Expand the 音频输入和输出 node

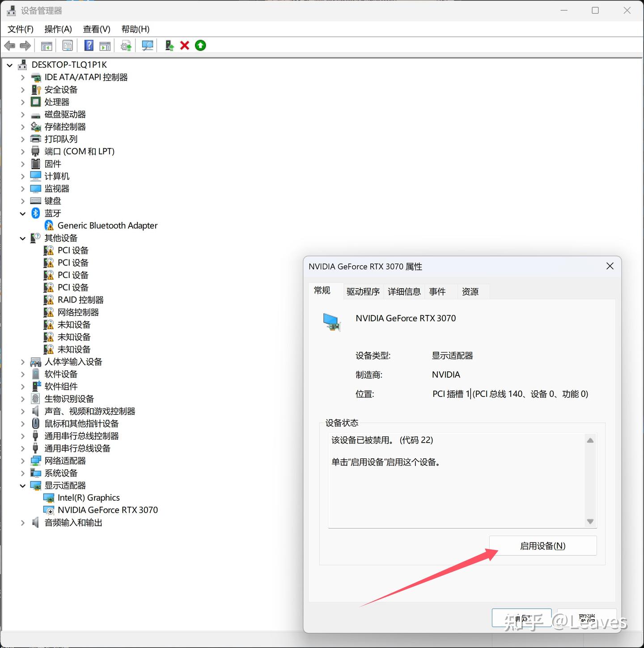pyautogui.click(x=23, y=523)
